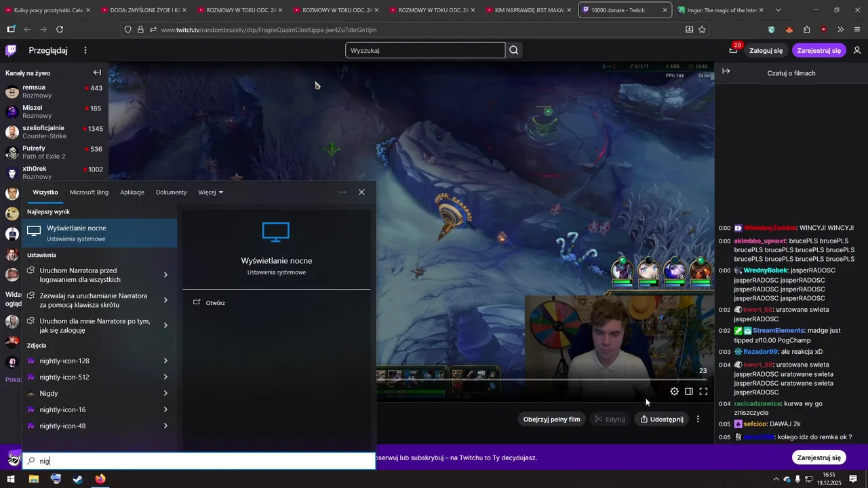Click the Windows search box containing 'nig'

coord(199,461)
